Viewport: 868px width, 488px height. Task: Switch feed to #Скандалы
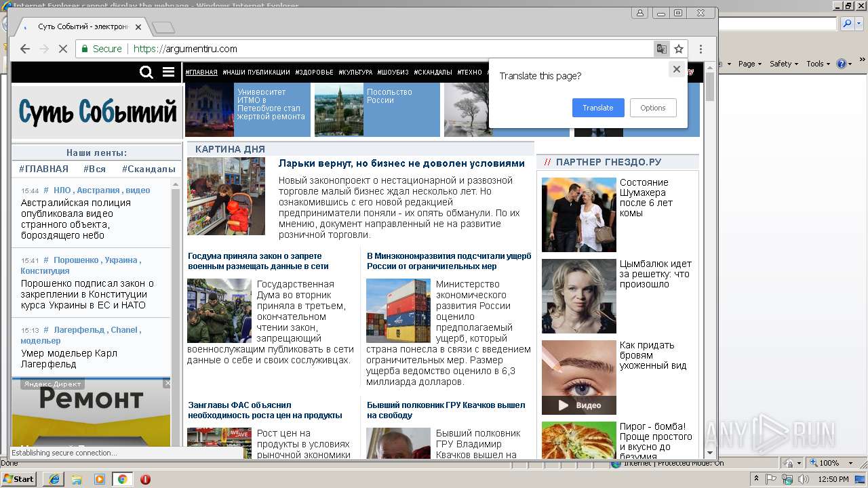pos(149,169)
